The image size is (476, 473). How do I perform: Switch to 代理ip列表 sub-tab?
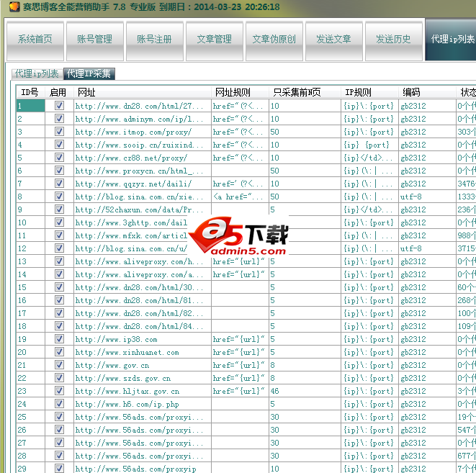(x=37, y=73)
